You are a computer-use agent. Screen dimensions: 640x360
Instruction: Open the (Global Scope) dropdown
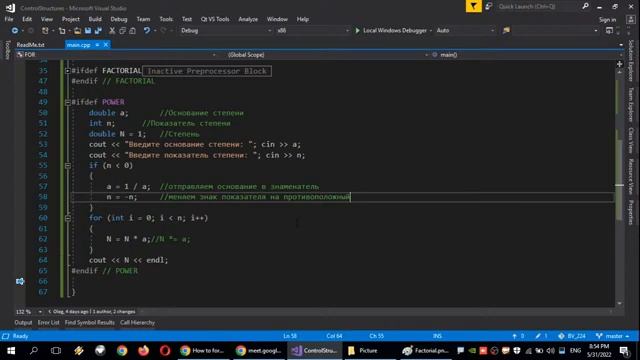click(x=327, y=55)
